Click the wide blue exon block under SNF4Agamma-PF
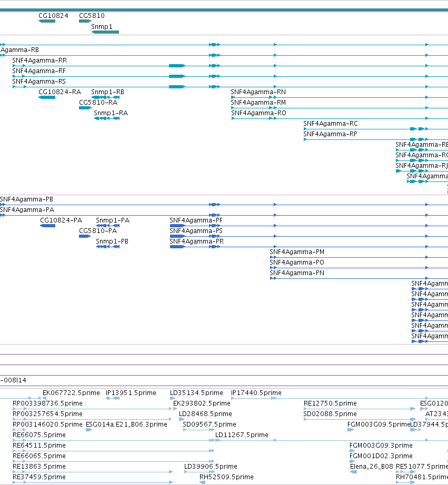The image size is (448, 485). pos(177,226)
